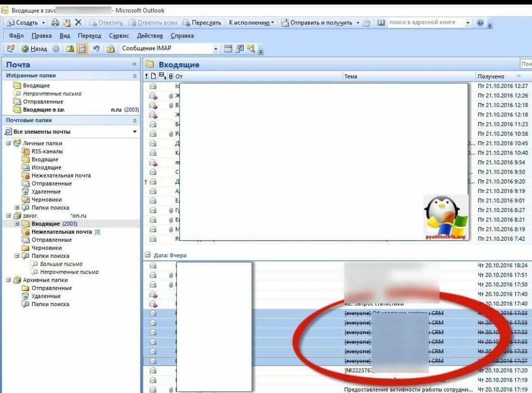Click the Ответить всем button

pos(153,23)
